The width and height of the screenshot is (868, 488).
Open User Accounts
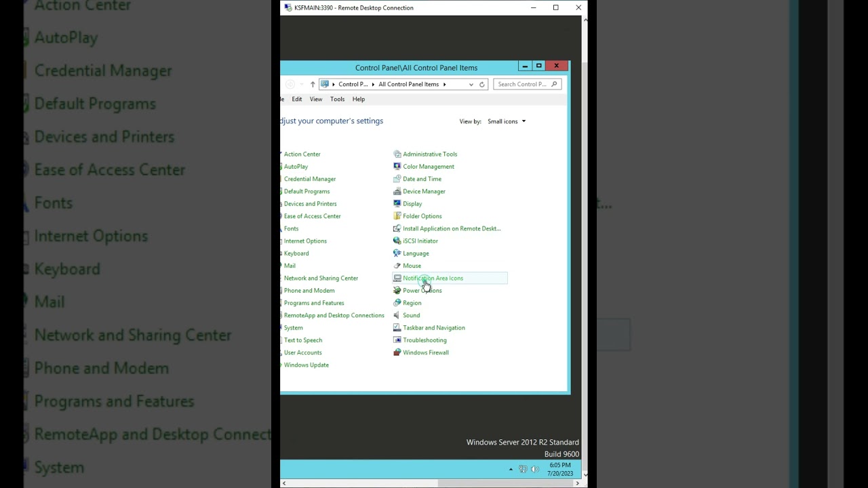[303, 352]
